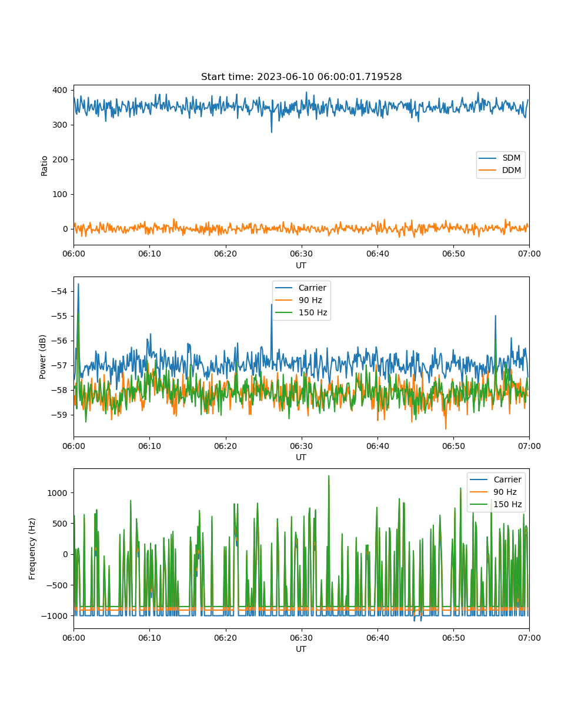Image resolution: width=588 pixels, height=706 pixels.
Task: Click 06:00 tick under the Power plot
Action: click(x=73, y=445)
